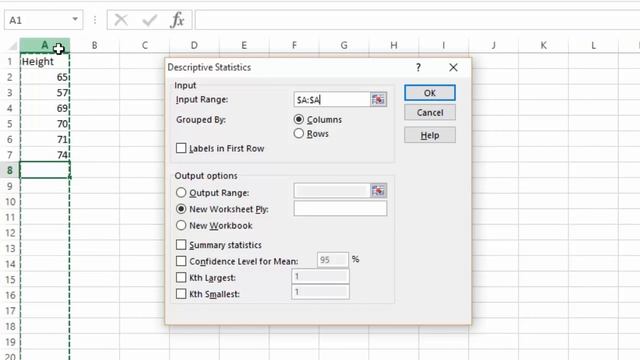Viewport: 640px width, 360px height.
Task: Click the formula bar Cancel X icon
Action: point(121,20)
